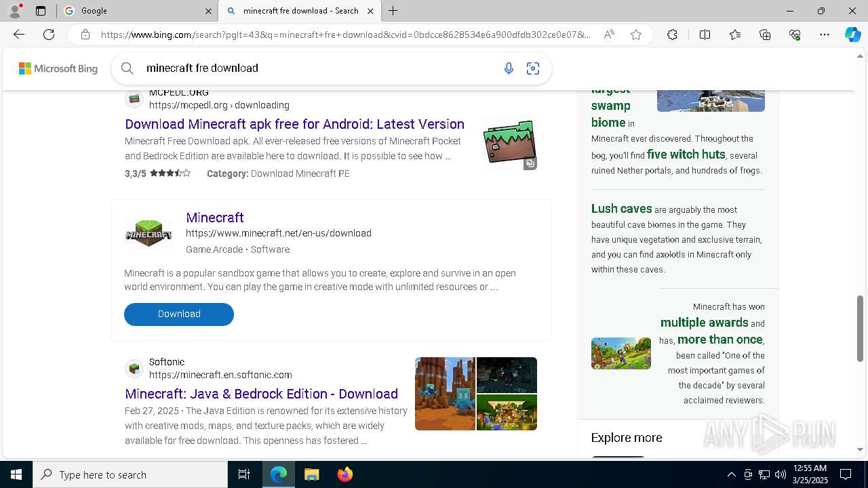868x488 pixels.
Task: Open the dark Softonic screenshot thumbnail
Action: tap(507, 375)
